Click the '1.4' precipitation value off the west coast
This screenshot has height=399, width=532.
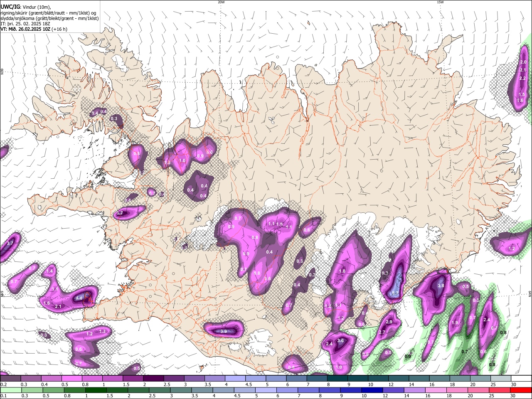point(50,271)
